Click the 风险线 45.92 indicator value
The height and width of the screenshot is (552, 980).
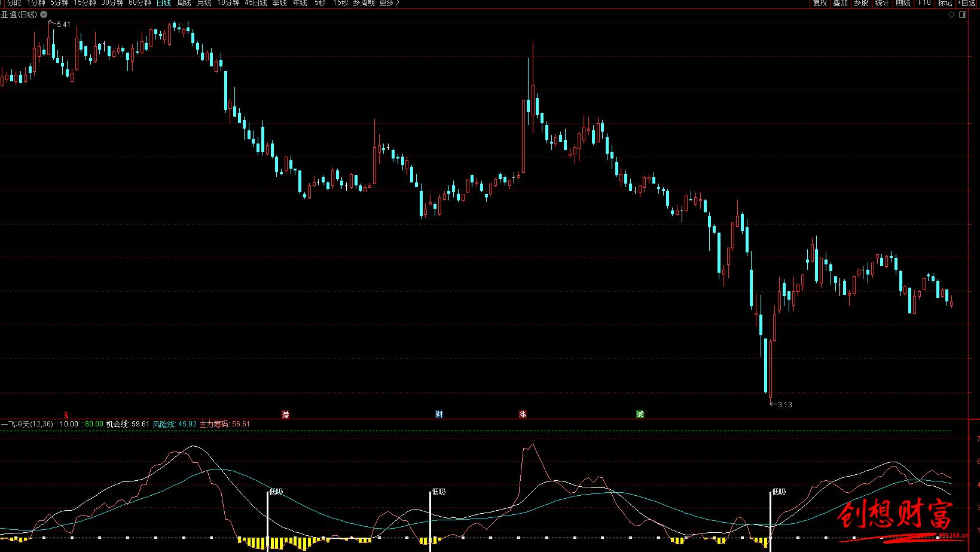175,424
